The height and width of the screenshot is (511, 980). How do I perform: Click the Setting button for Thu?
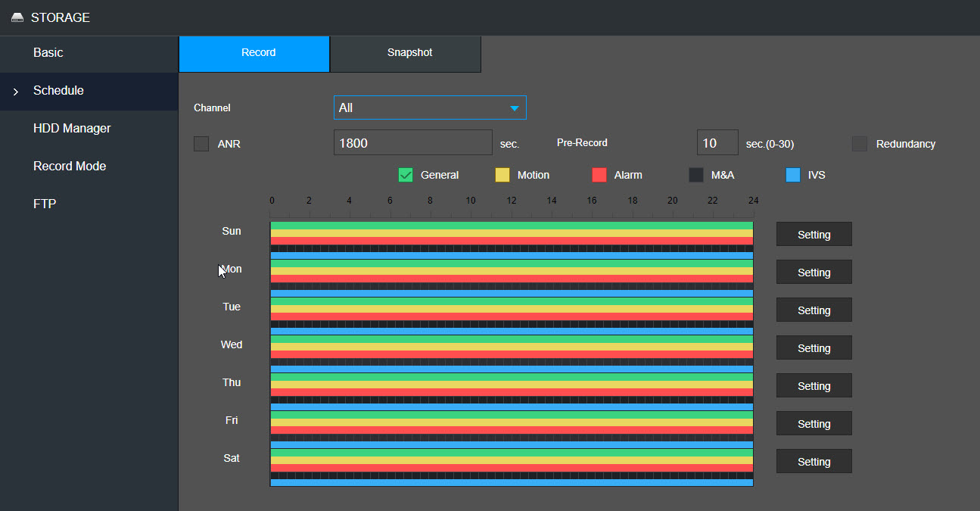coord(814,386)
